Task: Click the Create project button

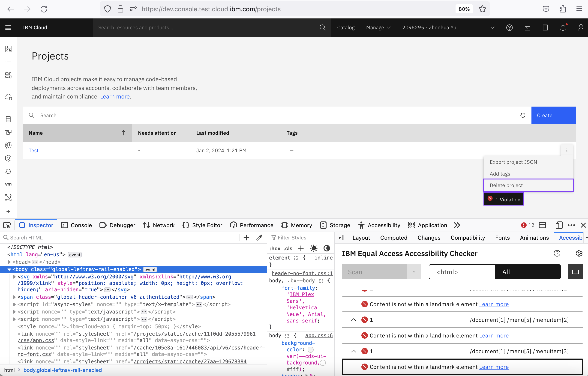Action: 553,115
